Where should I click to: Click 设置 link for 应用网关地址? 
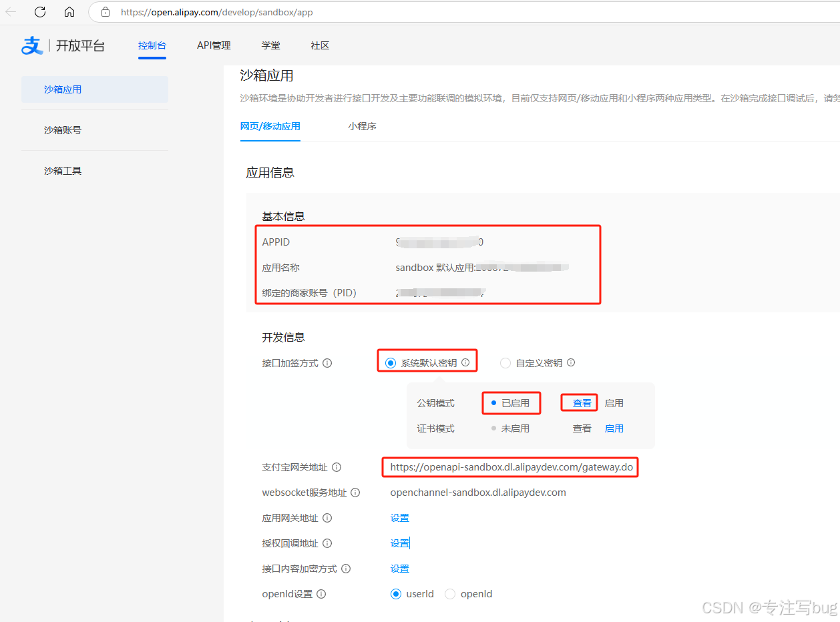pos(400,518)
